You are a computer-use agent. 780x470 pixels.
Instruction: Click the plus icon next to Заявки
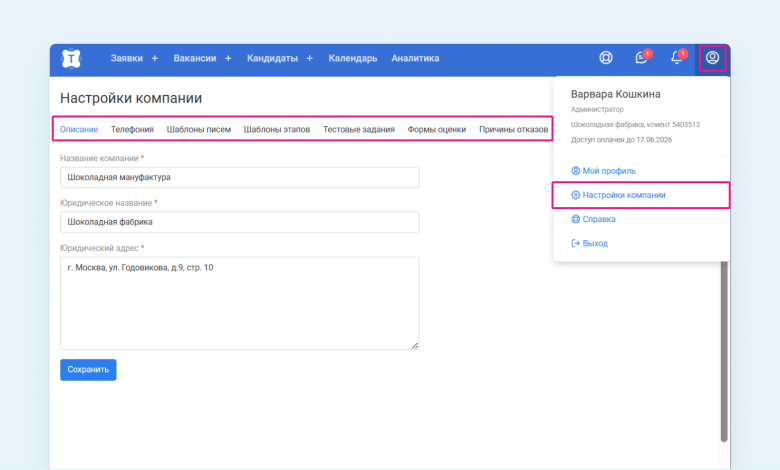tap(154, 58)
